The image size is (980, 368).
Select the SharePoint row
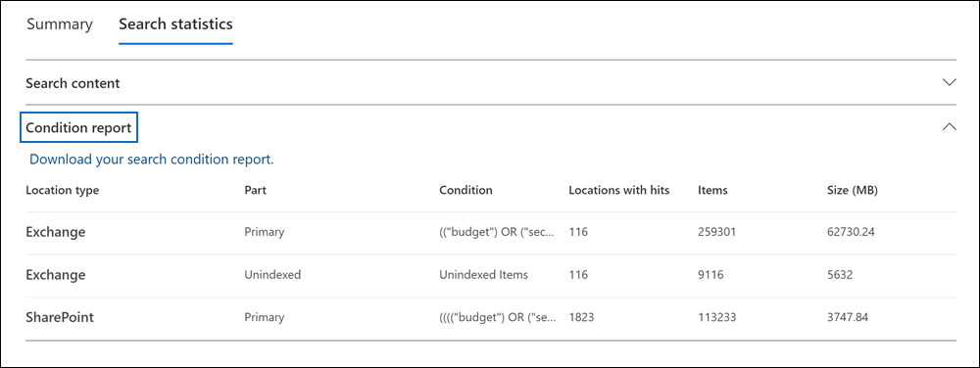pos(491,317)
